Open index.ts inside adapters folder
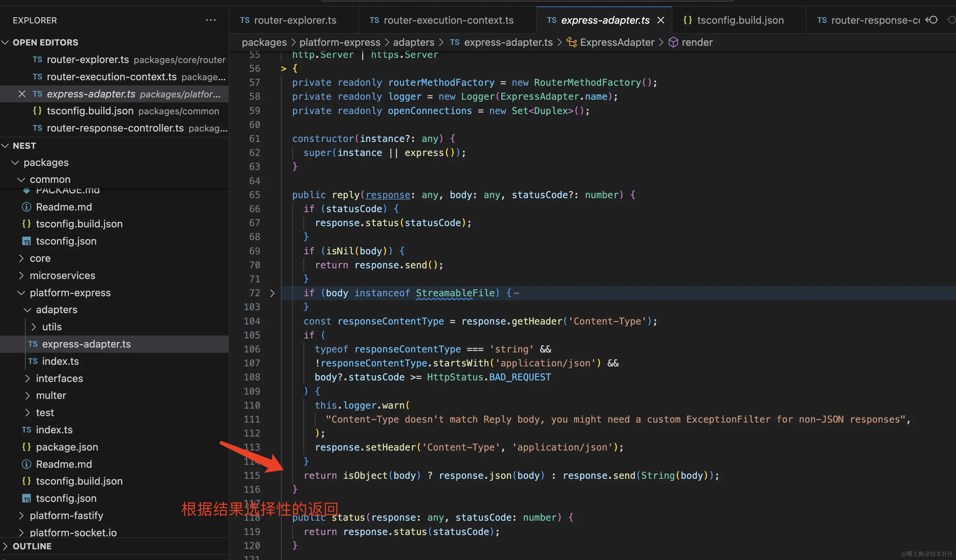956x560 pixels. pos(60,361)
